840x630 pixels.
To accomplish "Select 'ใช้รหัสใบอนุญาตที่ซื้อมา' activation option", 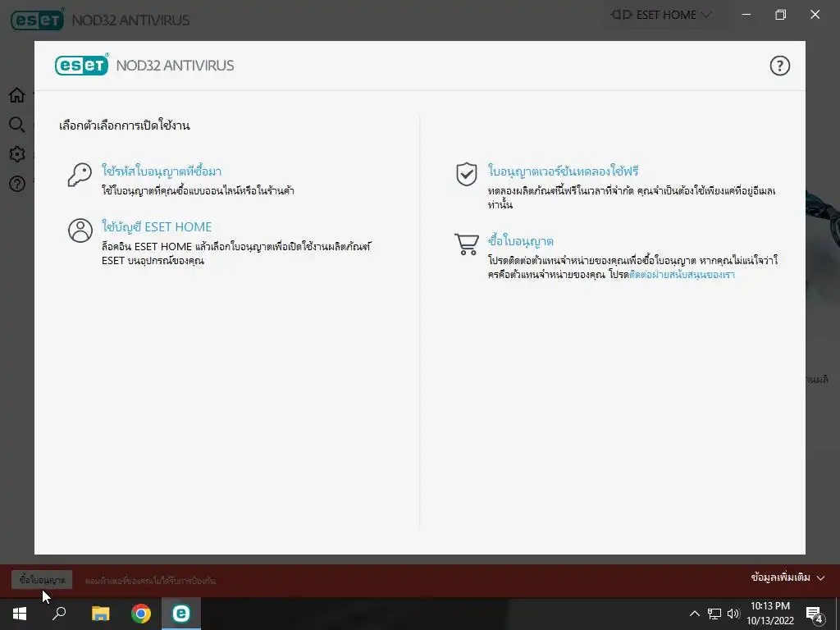I will point(162,171).
